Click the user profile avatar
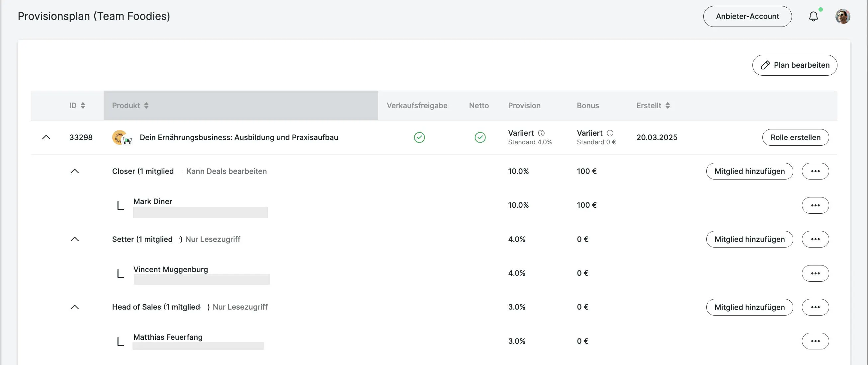 842,17
